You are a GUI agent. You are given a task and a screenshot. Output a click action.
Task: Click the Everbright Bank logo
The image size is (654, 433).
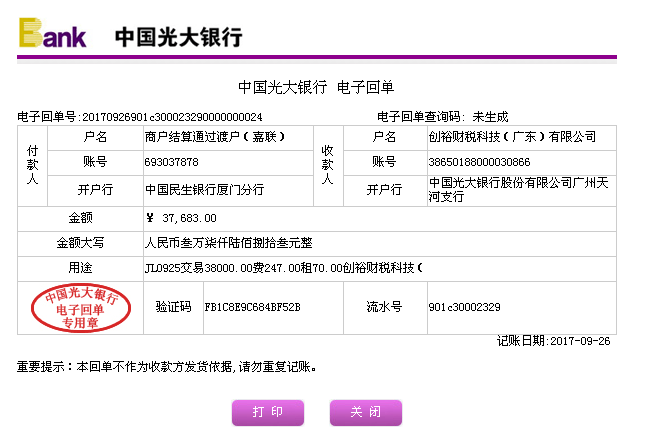pyautogui.click(x=52, y=33)
